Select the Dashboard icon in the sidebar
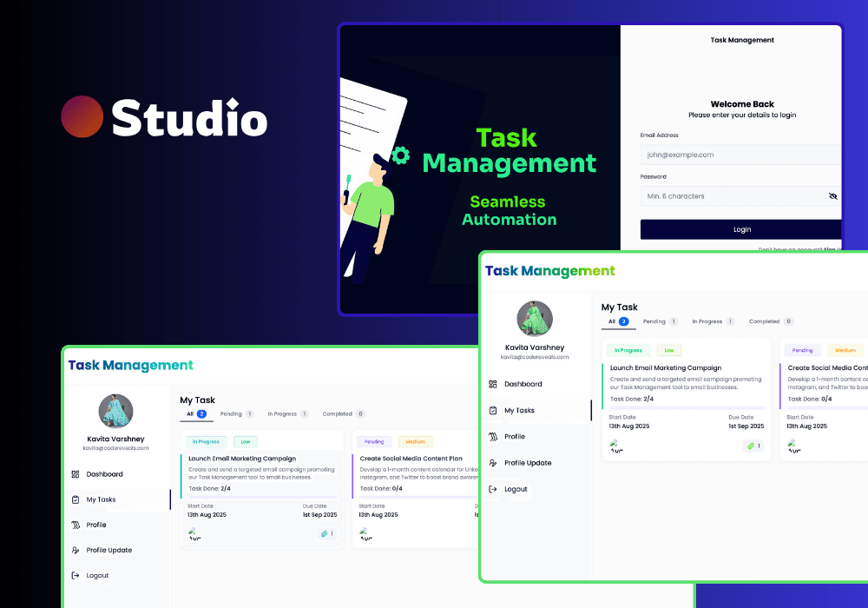 coord(77,474)
